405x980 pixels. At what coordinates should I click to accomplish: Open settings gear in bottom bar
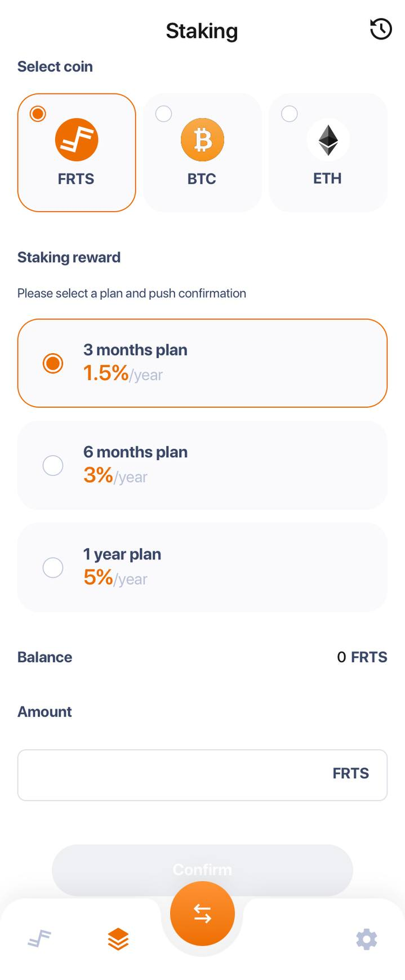pos(366,939)
